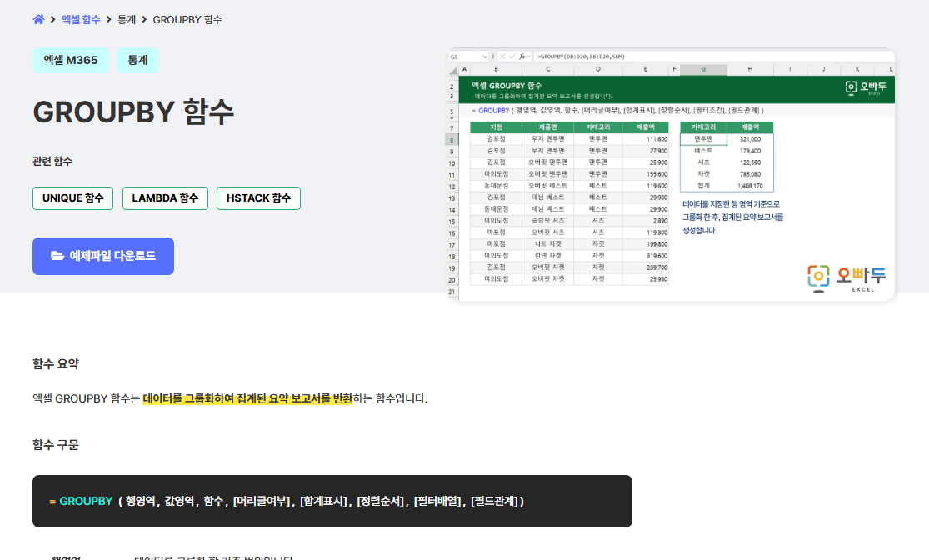Click the 함수 요약 heading

point(56,364)
